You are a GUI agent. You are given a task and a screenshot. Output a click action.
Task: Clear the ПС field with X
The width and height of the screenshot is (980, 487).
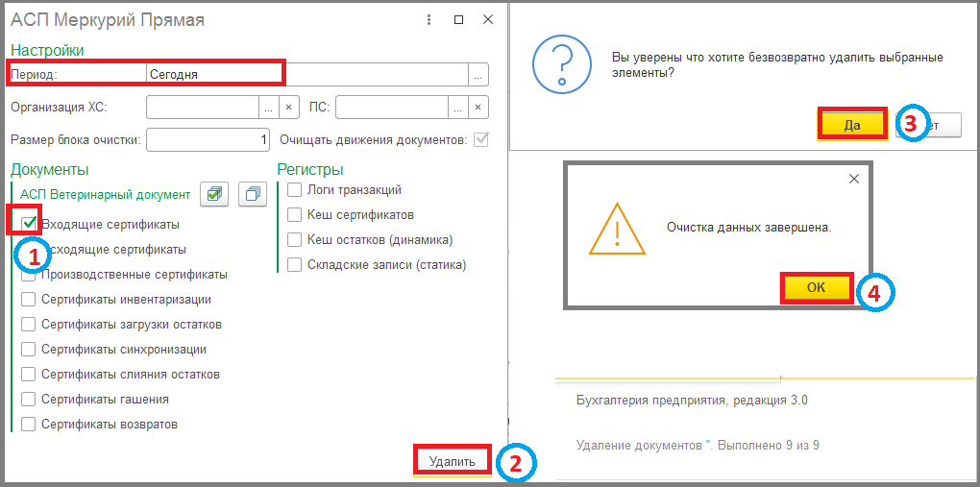coord(478,108)
